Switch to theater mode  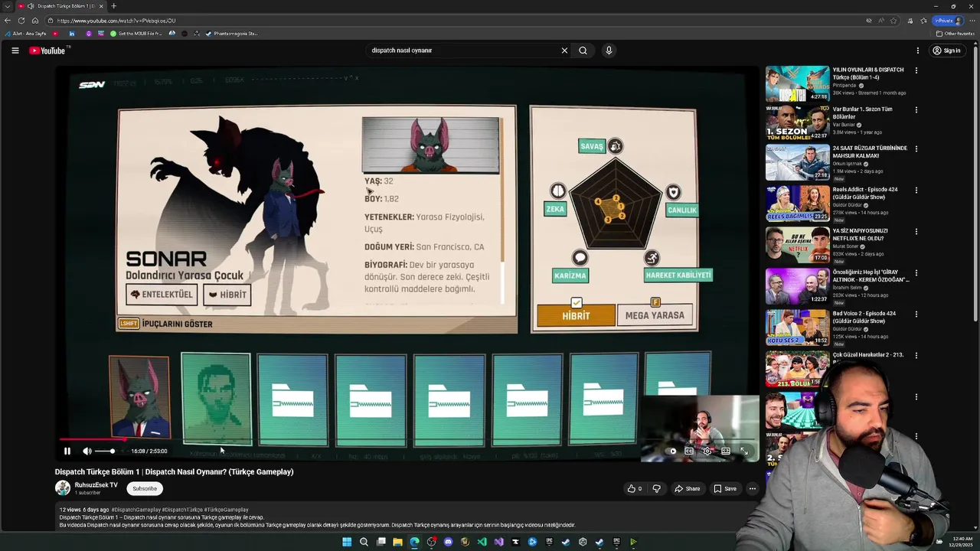(725, 452)
